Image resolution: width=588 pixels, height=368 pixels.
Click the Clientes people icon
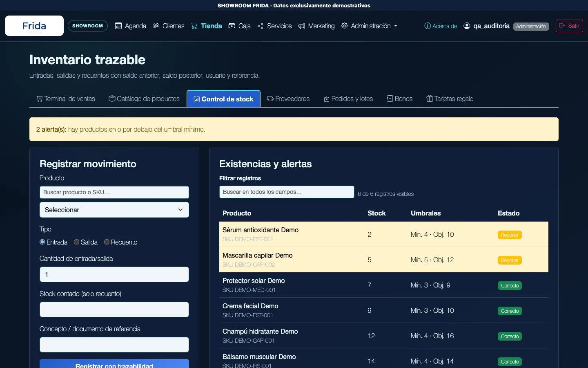156,26
